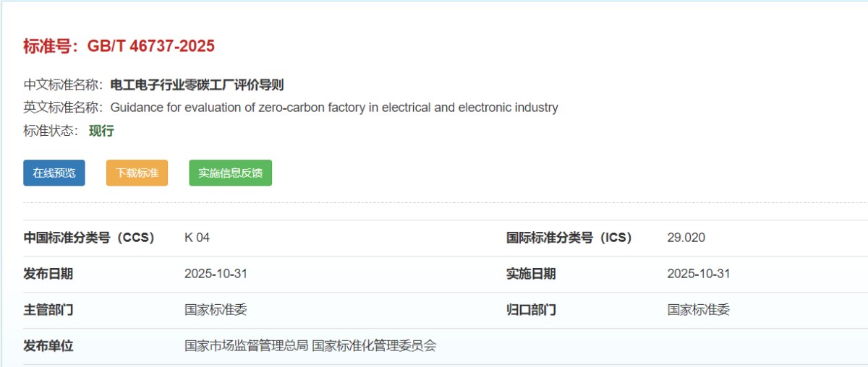Click the 实施日期 date value
The height and width of the screenshot is (367, 868).
(x=698, y=274)
